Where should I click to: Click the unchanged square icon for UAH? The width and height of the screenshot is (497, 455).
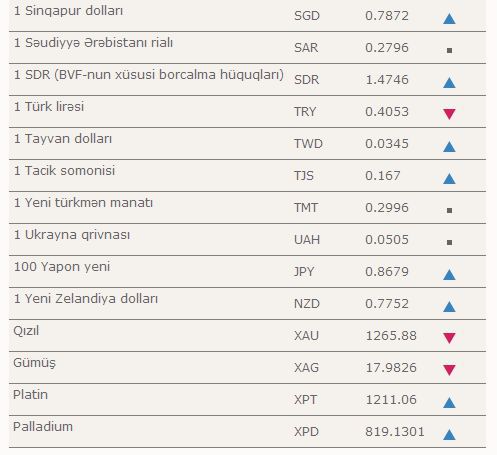point(449,243)
